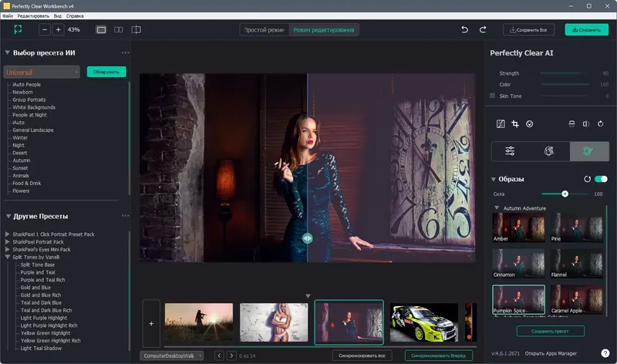Click the rotate image icon
617x364 pixels.
pos(600,123)
